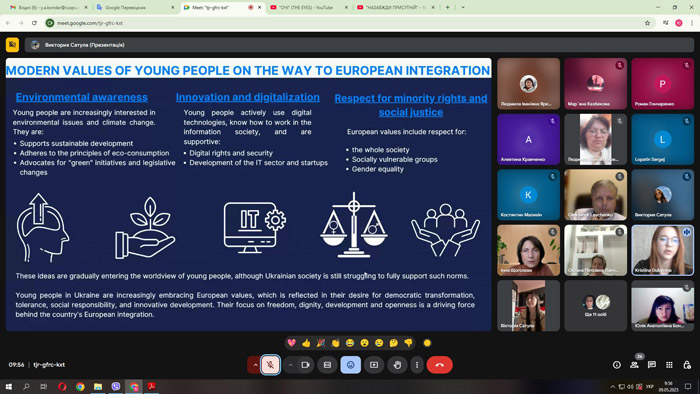Open the chat with everyone

coord(652,365)
